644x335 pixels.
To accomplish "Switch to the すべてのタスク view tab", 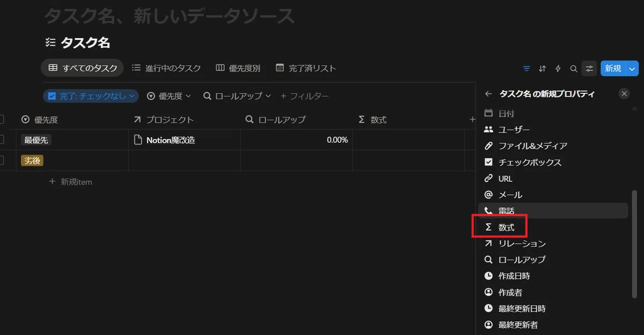I will [83, 68].
